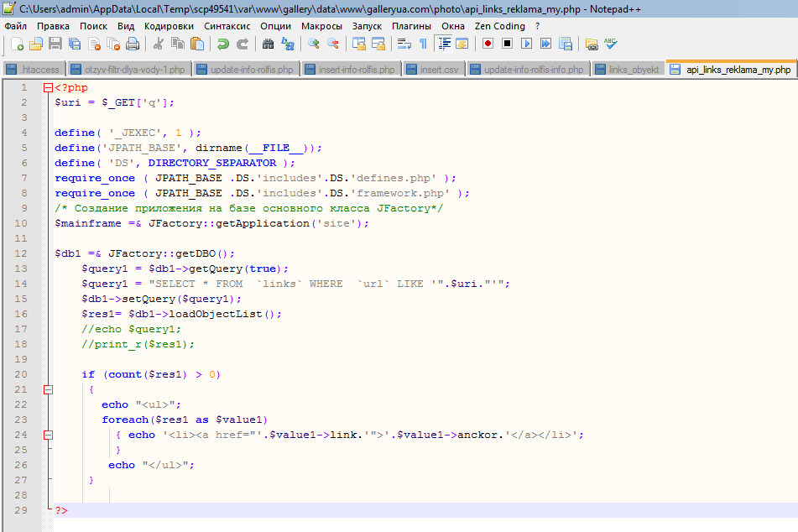Switch to the update-info-rolfis.php tab
This screenshot has height=532, width=798.
point(247,70)
